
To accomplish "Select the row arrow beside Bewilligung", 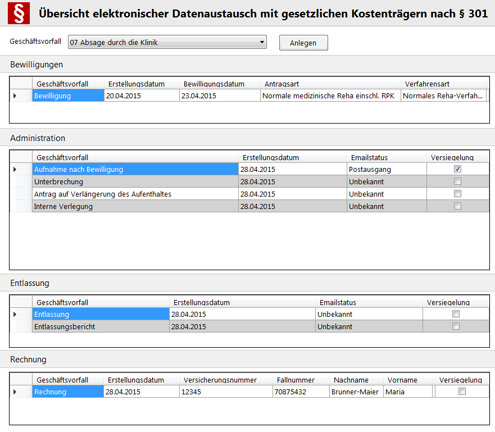I will 15,96.
